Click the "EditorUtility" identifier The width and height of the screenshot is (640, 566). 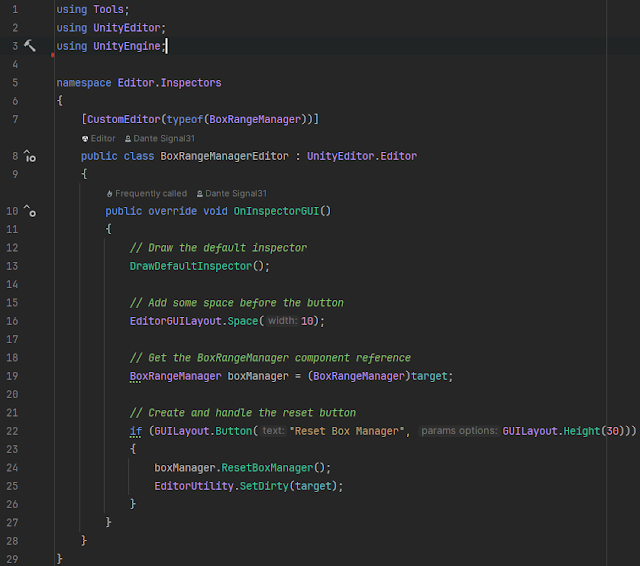click(x=194, y=486)
